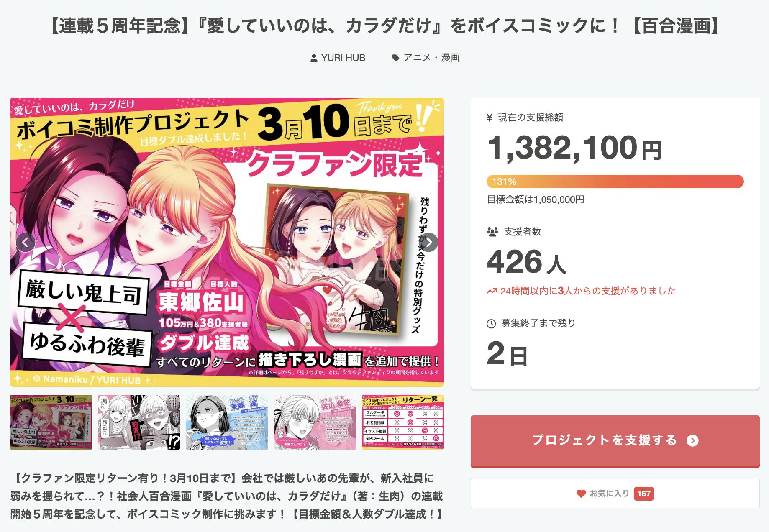Click the next image arrow on carousel
The height and width of the screenshot is (532, 769).
(428, 242)
